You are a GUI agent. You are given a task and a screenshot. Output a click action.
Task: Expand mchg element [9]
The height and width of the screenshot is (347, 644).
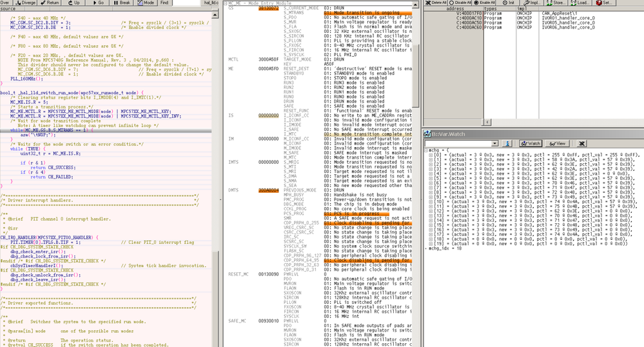pos(431,197)
